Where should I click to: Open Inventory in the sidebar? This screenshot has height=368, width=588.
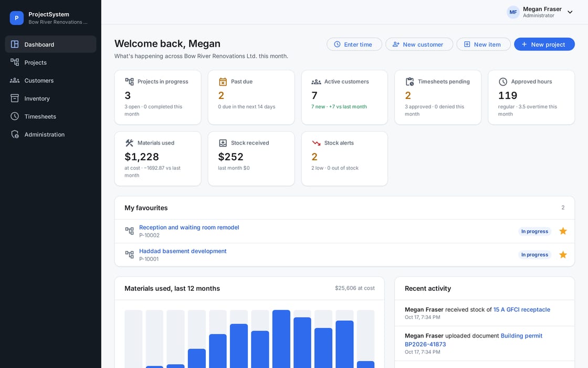click(50, 98)
